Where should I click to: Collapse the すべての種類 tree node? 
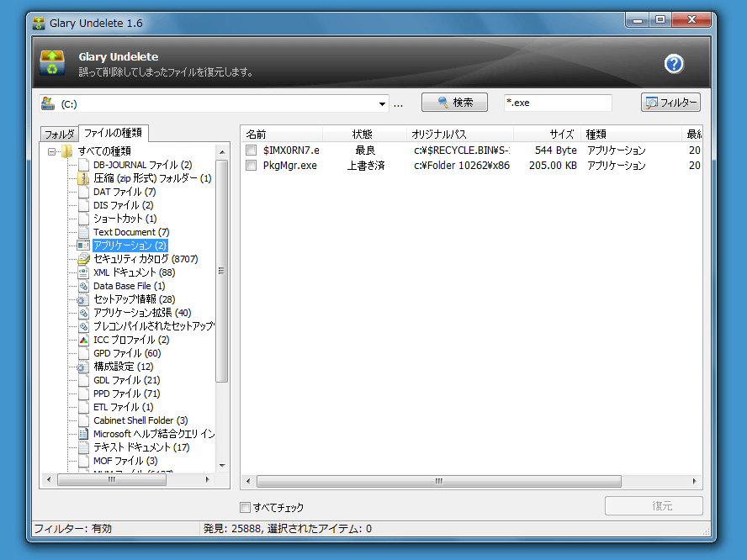(51, 151)
